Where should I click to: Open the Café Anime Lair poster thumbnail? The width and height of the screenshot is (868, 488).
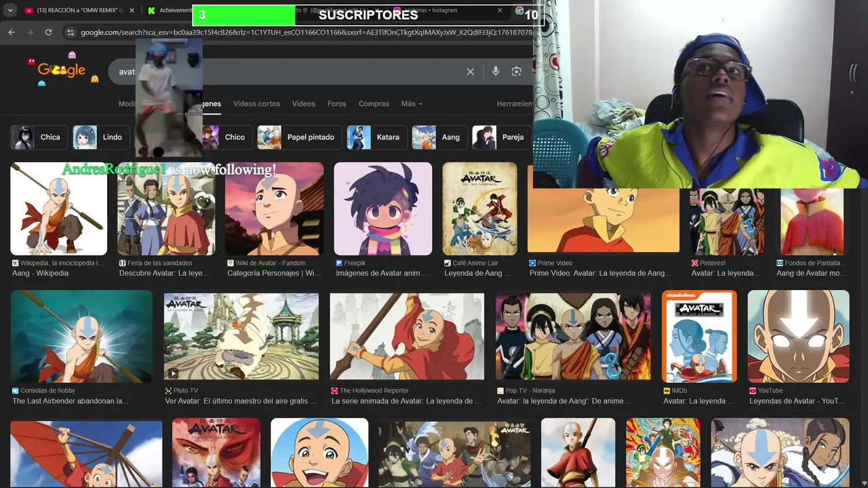pyautogui.click(x=479, y=209)
